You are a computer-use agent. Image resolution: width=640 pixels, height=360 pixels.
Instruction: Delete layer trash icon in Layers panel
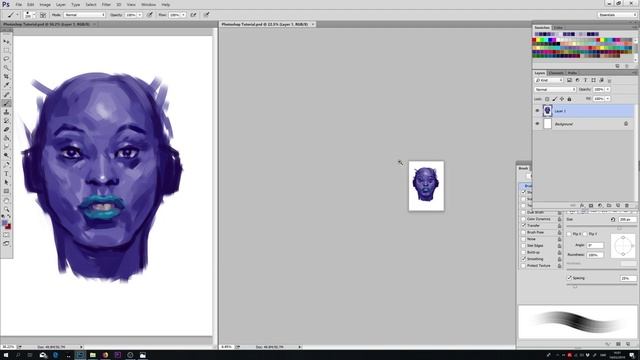627,205
